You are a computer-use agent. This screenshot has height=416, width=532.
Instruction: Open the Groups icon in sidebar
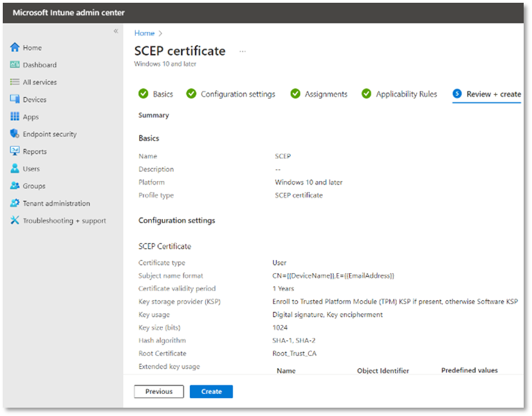15,187
